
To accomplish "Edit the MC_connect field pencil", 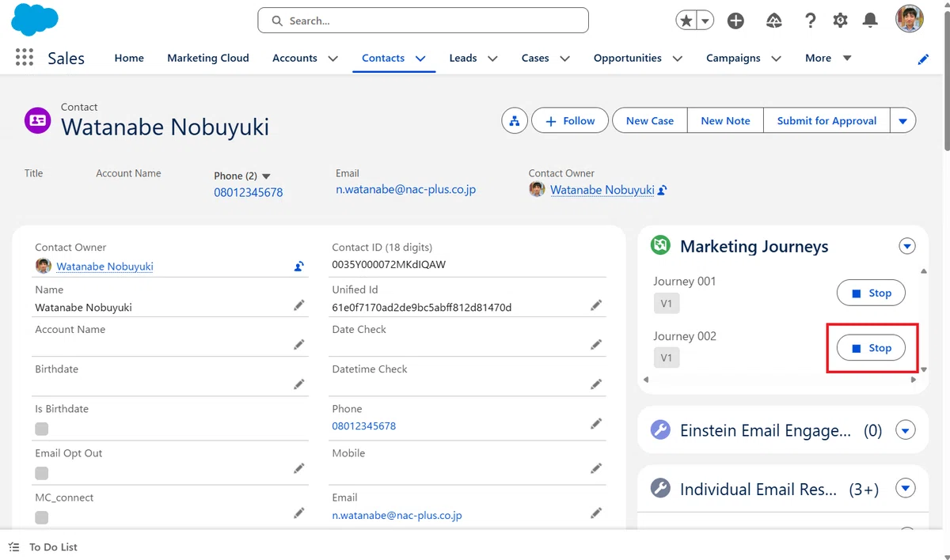I will [299, 513].
